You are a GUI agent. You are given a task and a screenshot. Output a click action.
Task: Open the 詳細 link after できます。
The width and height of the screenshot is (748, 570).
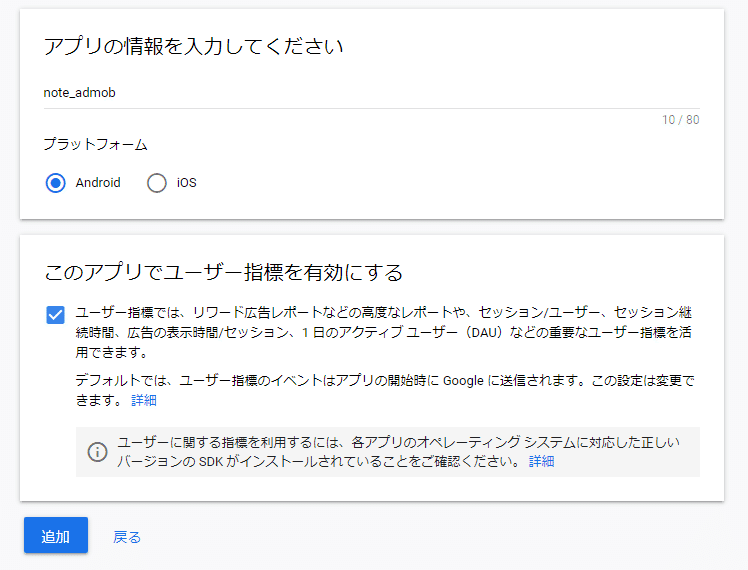pos(144,400)
